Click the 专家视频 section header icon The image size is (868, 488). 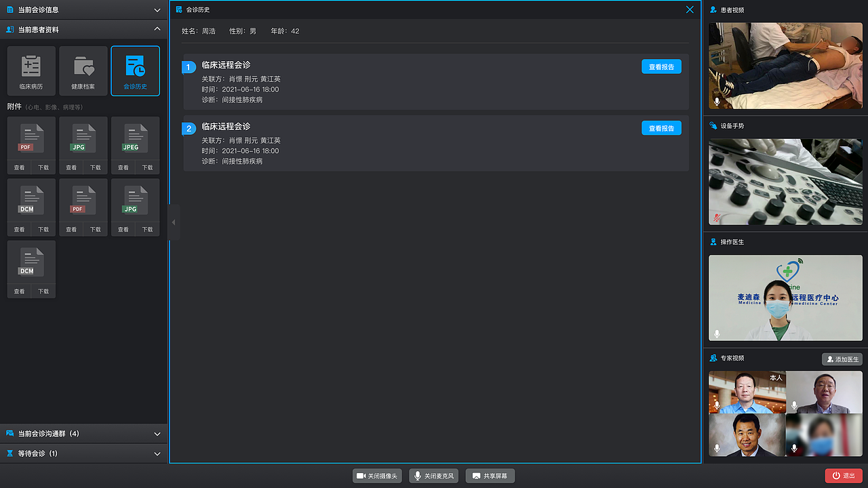click(713, 358)
